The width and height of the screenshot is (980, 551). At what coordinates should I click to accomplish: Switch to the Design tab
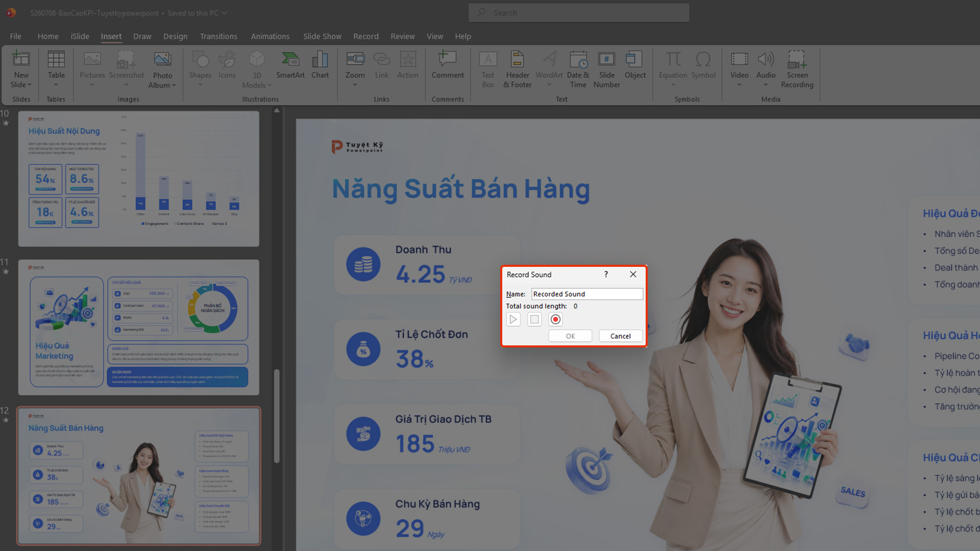tap(175, 36)
